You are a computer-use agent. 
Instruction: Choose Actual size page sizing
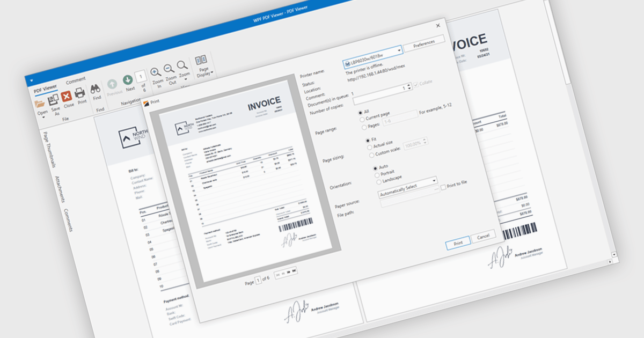pyautogui.click(x=369, y=148)
